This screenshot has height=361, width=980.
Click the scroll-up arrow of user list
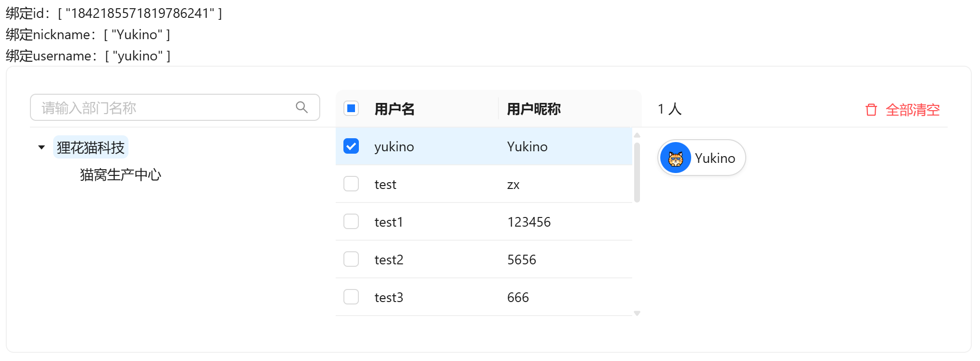click(x=637, y=135)
